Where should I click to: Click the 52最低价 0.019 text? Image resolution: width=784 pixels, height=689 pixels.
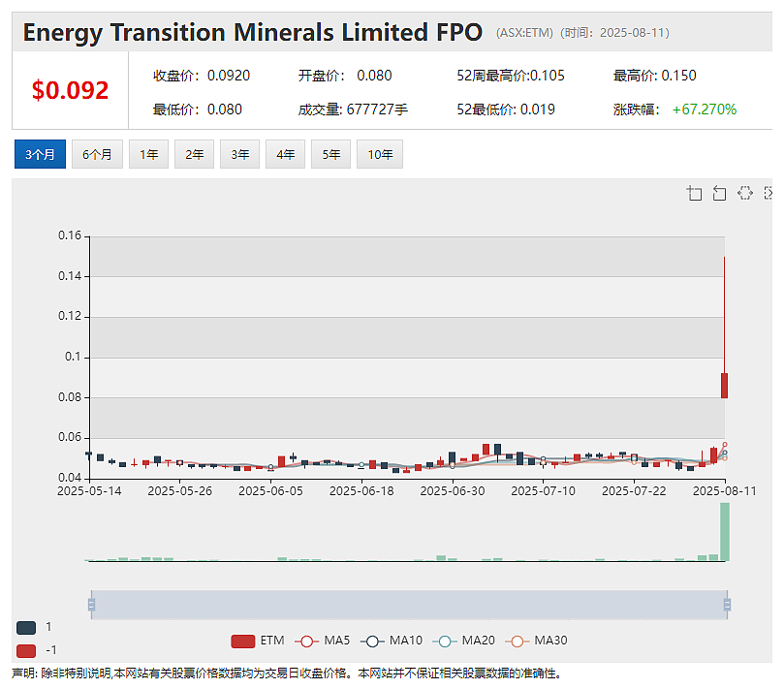coord(506,109)
